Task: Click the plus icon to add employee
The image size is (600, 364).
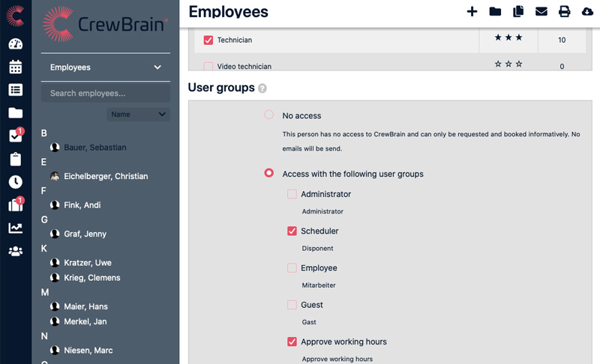Action: (x=472, y=11)
